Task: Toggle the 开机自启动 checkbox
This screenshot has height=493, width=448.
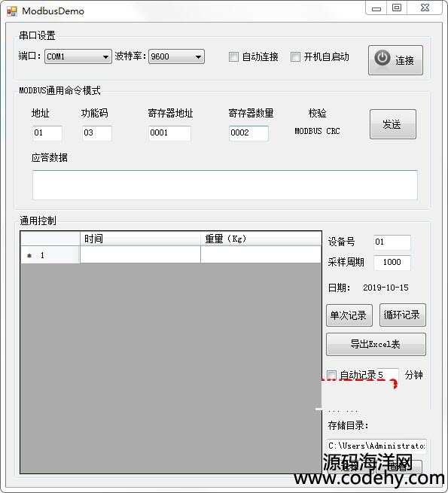Action: click(295, 57)
